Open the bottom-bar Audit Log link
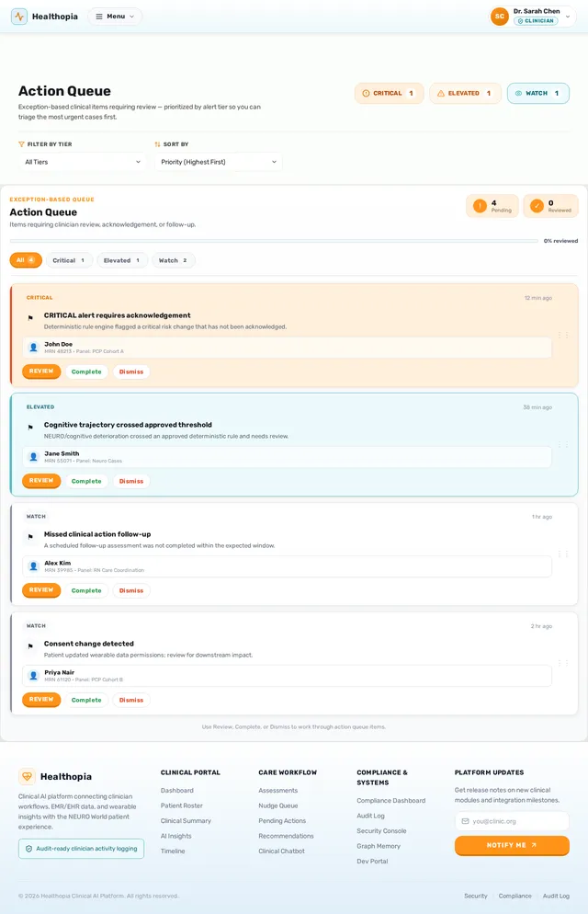 click(556, 896)
